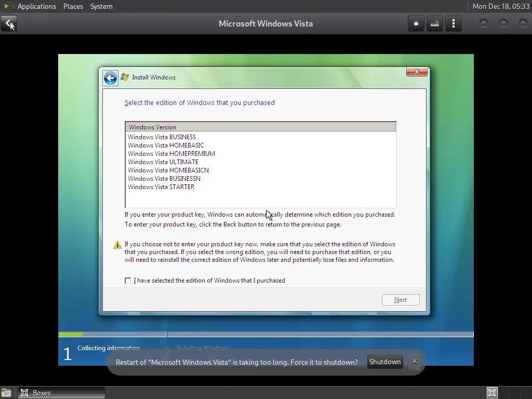The image size is (532, 399).
Task: Go back using Boxes header arrow
Action: click(x=9, y=23)
